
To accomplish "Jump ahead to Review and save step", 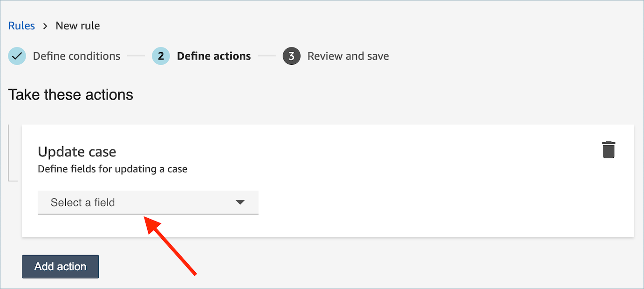I will pyautogui.click(x=348, y=56).
